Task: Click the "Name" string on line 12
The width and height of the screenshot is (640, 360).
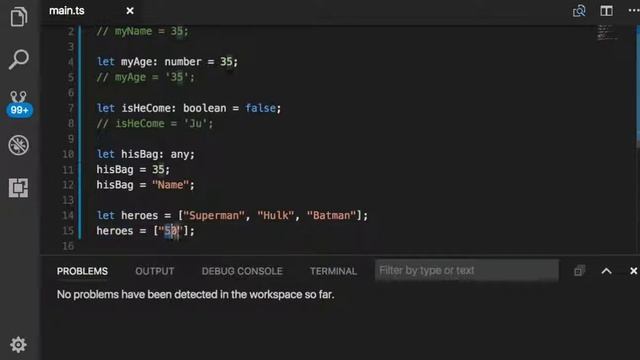Action: click(170, 185)
